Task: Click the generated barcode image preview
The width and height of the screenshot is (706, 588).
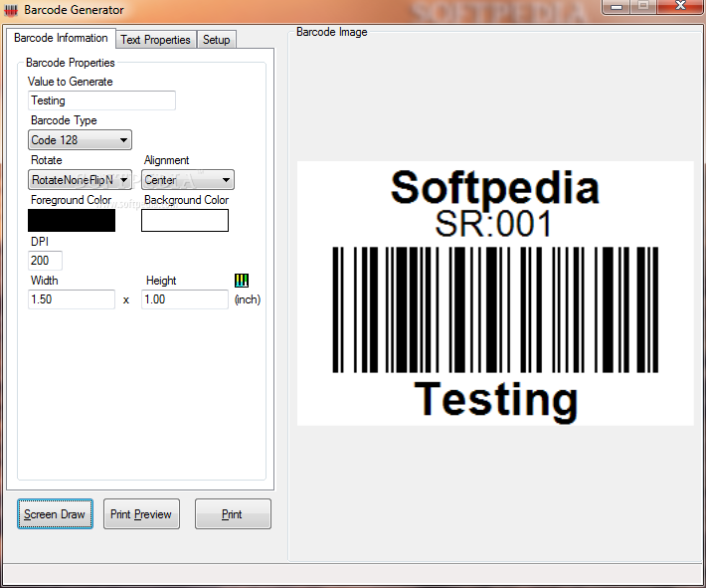Action: [x=495, y=293]
